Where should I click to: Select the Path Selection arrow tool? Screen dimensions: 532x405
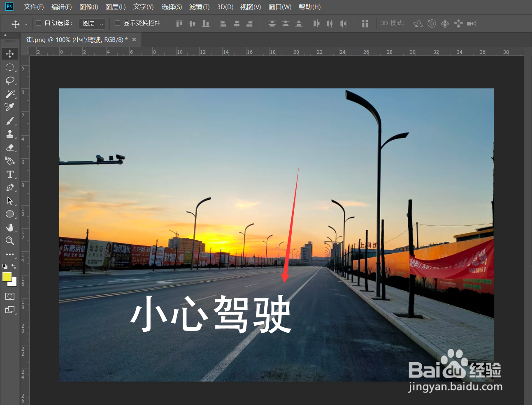point(10,201)
